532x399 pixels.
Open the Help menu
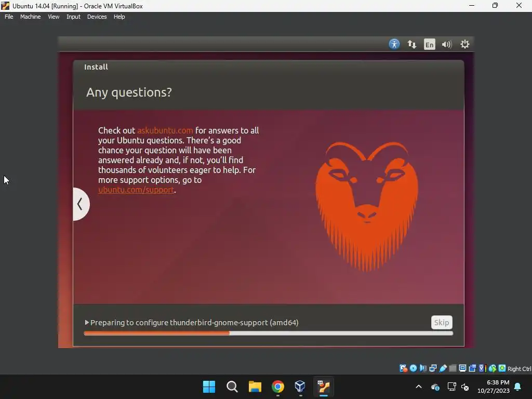119,17
